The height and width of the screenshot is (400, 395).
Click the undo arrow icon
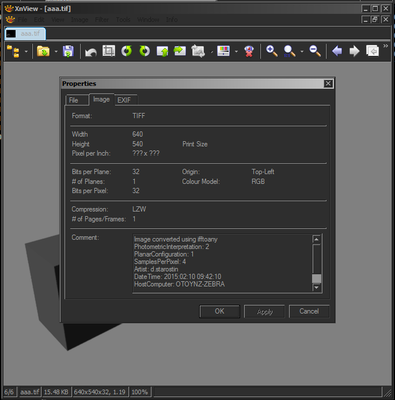click(x=91, y=52)
